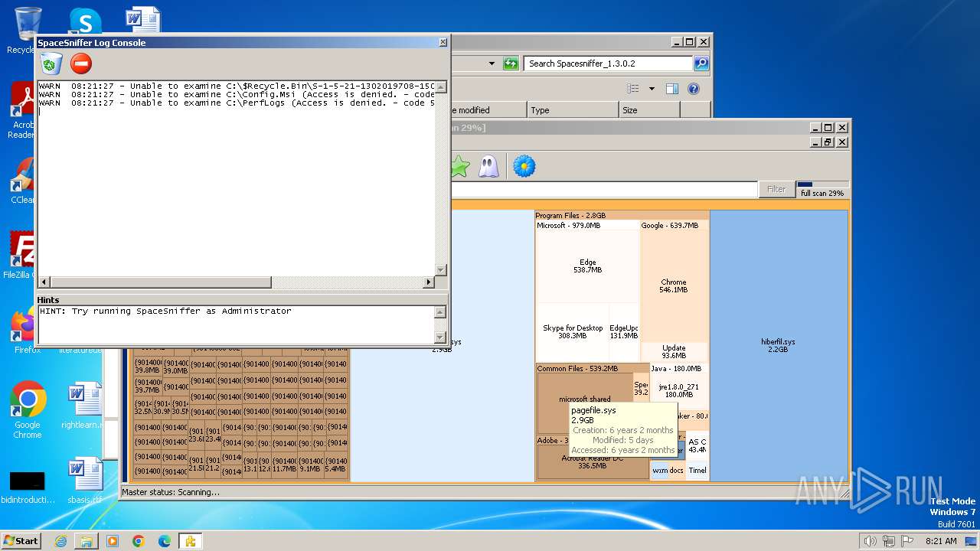Image resolution: width=980 pixels, height=551 pixels.
Task: Click the SpaceSniffer filter text field
Action: [x=603, y=189]
